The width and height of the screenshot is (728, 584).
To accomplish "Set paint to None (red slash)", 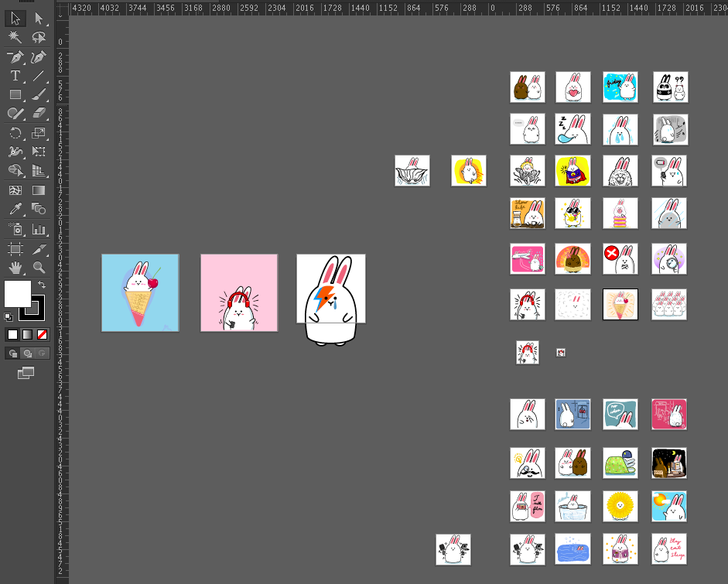I will pyautogui.click(x=43, y=335).
